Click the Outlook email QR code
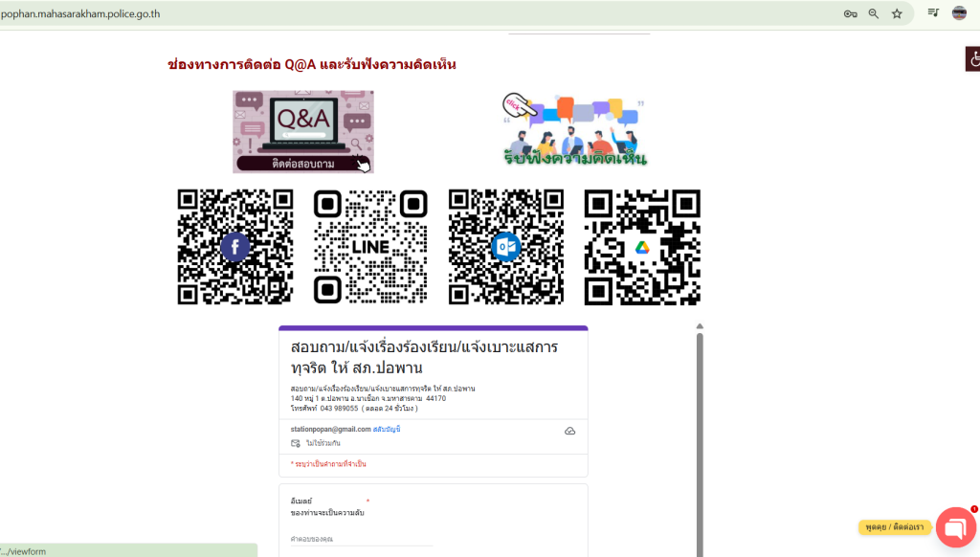This screenshot has width=980, height=557. [506, 247]
